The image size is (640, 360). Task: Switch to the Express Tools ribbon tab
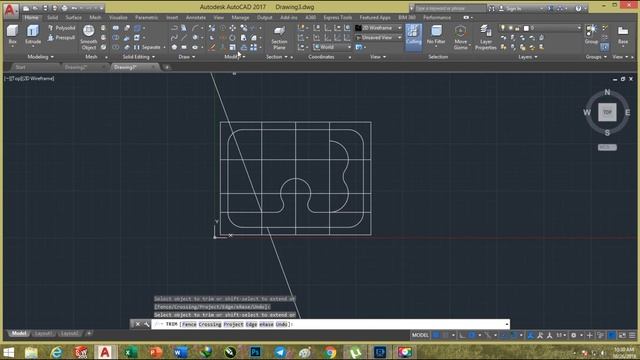click(338, 18)
